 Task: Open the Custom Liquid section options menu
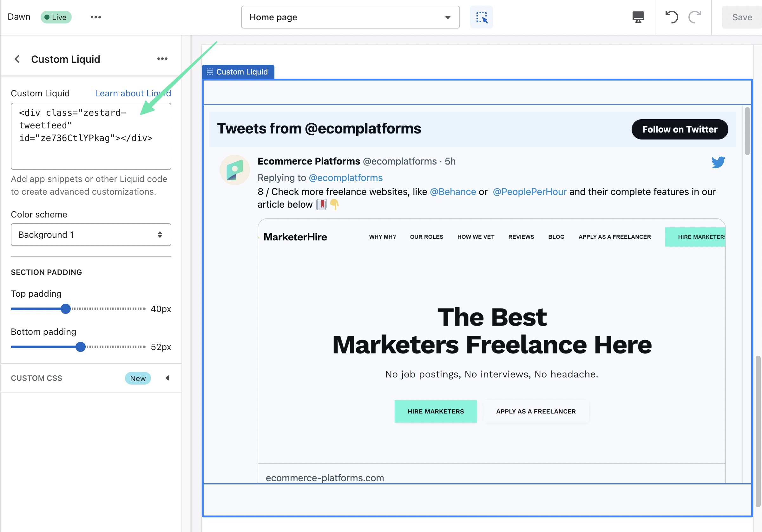point(162,59)
